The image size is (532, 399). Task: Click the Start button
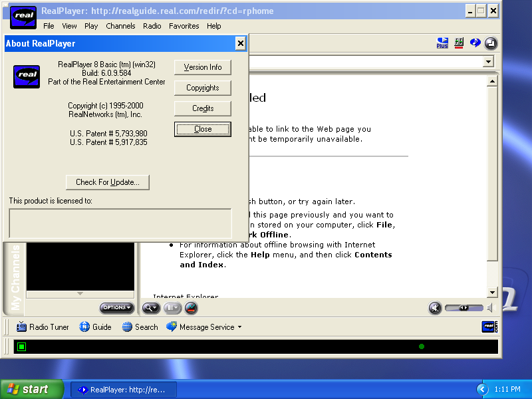pyautogui.click(x=31, y=389)
